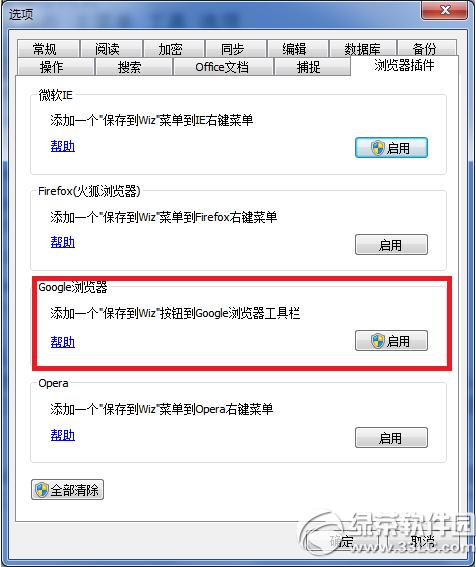The height and width of the screenshot is (567, 476).
Task: Switch to the Office文档 tab
Action: coord(223,67)
